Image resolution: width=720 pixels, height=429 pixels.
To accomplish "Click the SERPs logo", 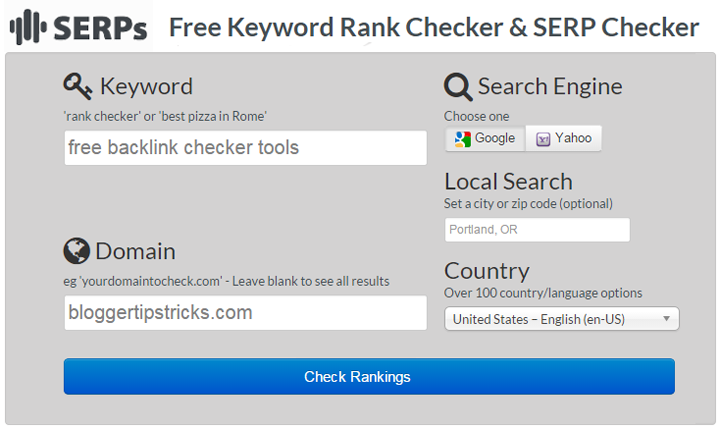I will (x=79, y=27).
